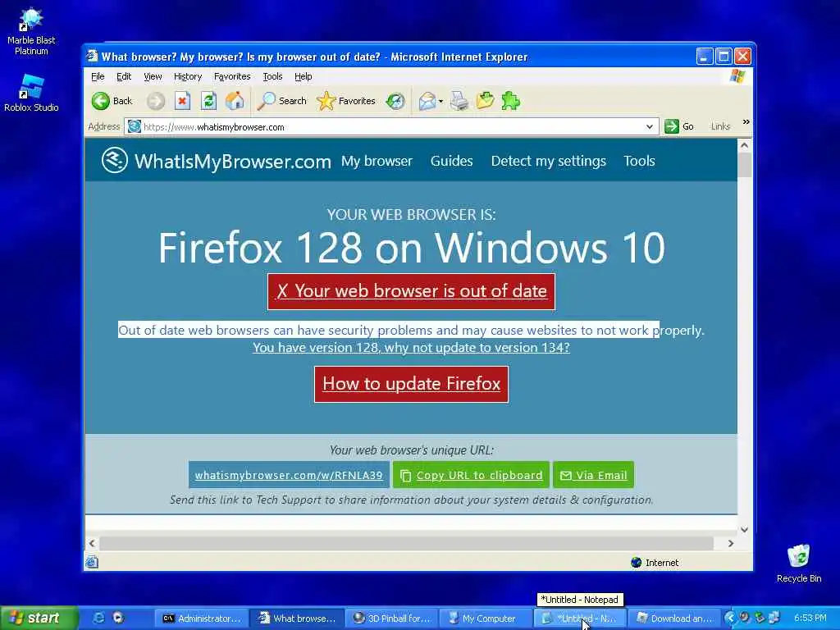Open the Favorites star toolbar button

(346, 101)
